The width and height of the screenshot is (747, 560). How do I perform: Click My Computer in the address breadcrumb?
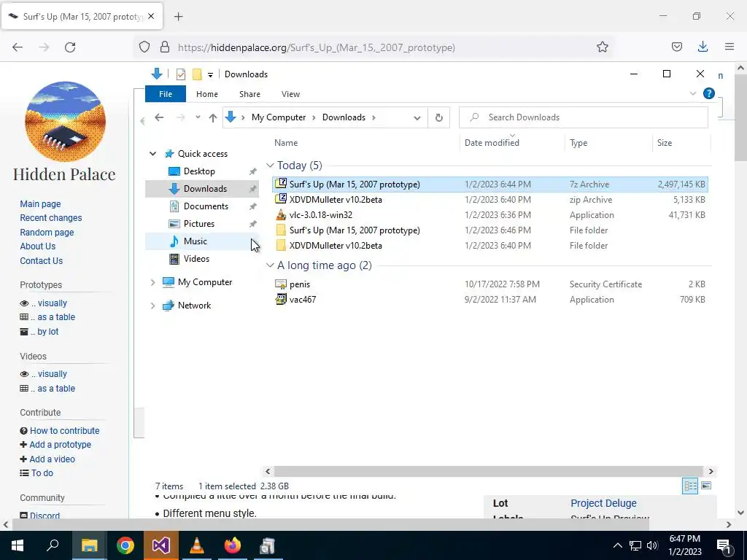click(x=279, y=117)
